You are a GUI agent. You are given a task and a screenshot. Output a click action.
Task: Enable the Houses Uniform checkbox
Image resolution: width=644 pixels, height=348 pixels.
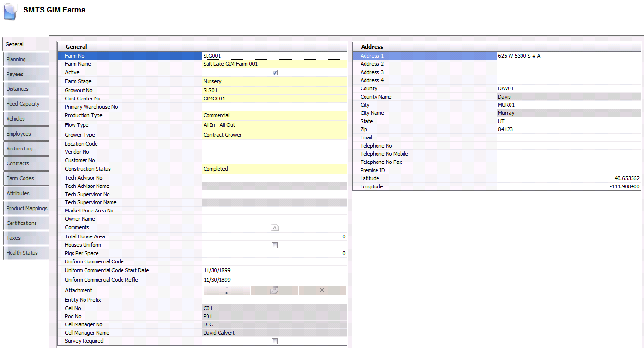click(x=274, y=245)
